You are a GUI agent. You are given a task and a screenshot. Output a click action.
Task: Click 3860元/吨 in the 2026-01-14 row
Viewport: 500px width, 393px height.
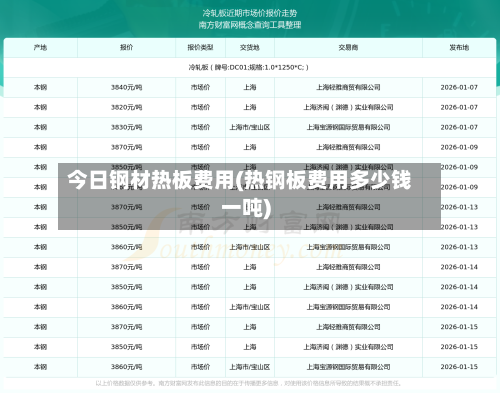(126, 307)
